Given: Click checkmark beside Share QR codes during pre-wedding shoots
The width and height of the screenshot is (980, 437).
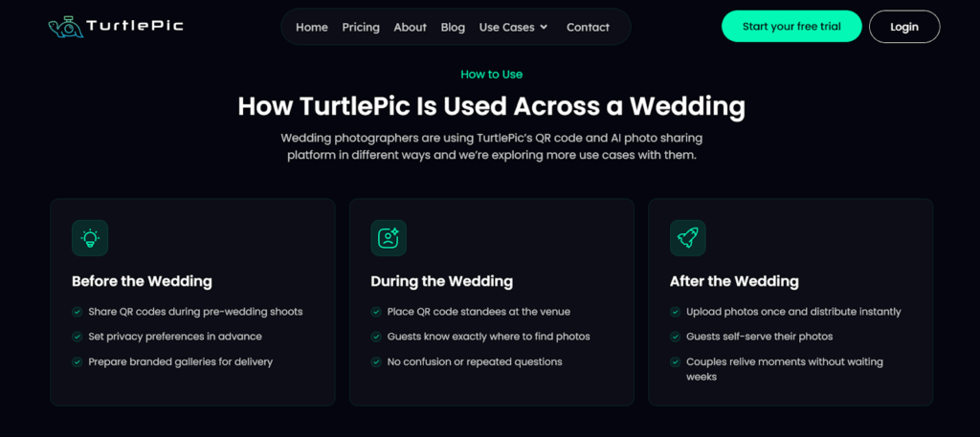Looking at the screenshot, I should click(x=77, y=312).
